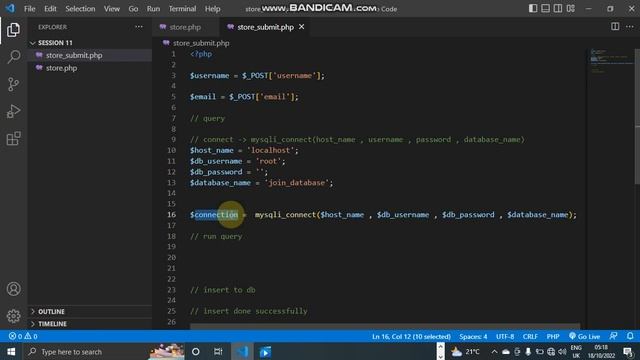Viewport: 640px width, 360px height.
Task: Open the weather 21°C taskbar widget
Action: pyautogui.click(x=464, y=351)
